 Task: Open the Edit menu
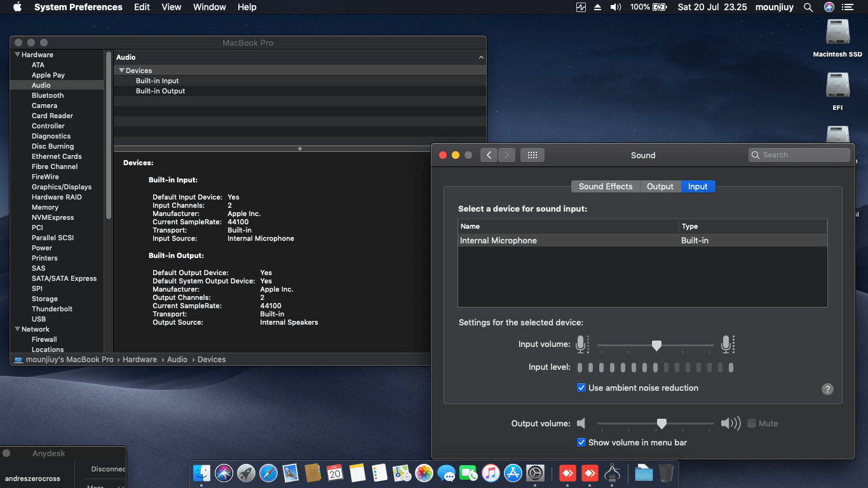[142, 7]
